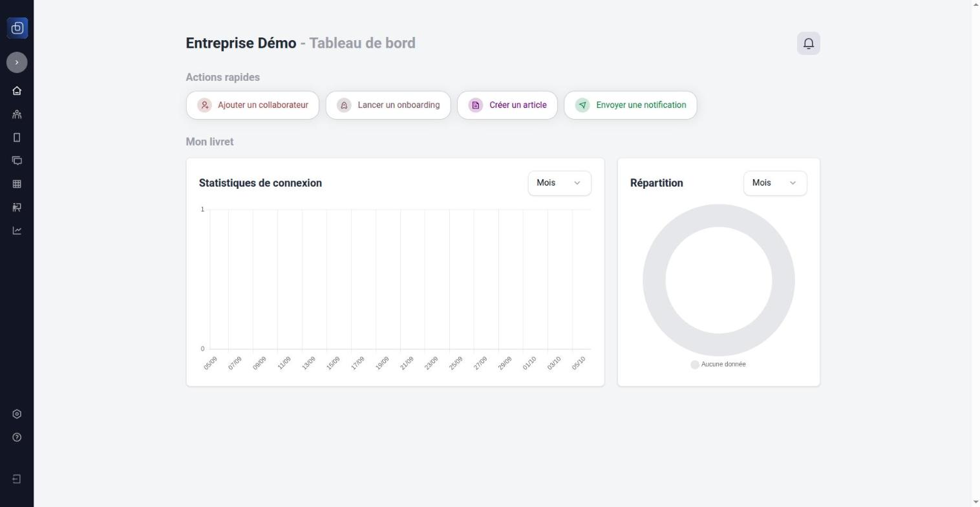
Task: Go to the Home dashboard icon
Action: (x=17, y=91)
